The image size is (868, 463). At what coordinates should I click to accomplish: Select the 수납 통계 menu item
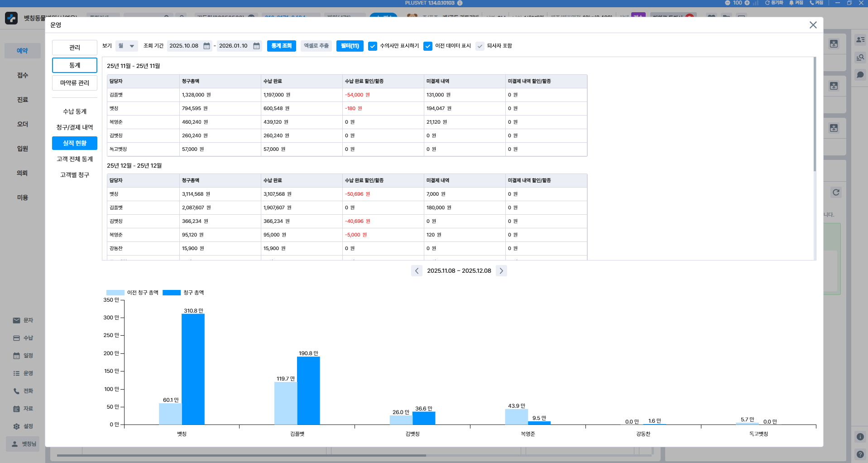click(x=75, y=111)
